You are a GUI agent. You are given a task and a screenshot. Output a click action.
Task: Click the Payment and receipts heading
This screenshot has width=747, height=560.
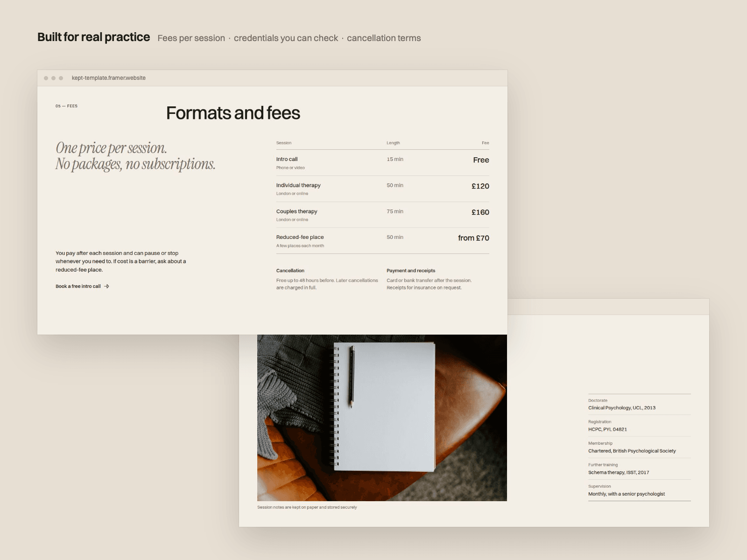click(411, 271)
